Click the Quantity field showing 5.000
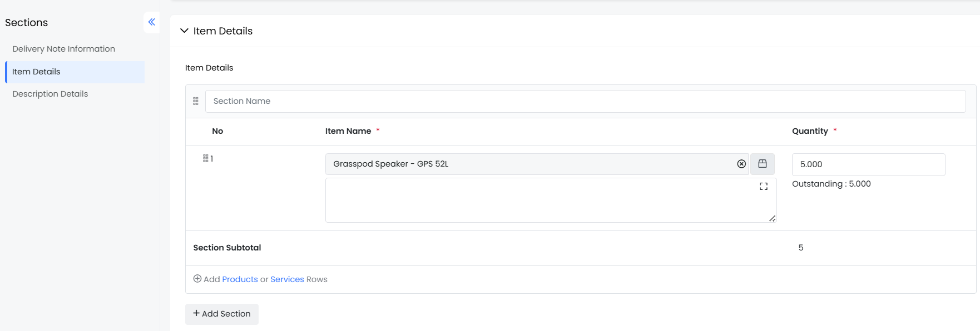 [x=868, y=164]
